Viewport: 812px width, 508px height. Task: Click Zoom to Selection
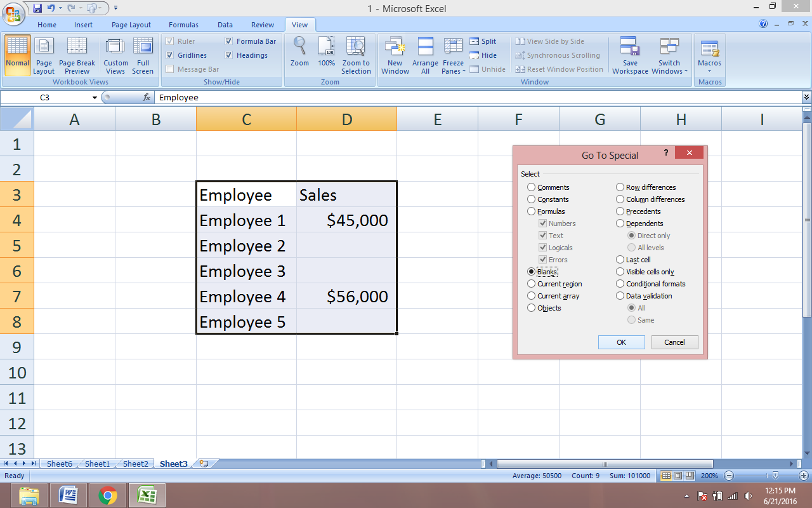356,55
